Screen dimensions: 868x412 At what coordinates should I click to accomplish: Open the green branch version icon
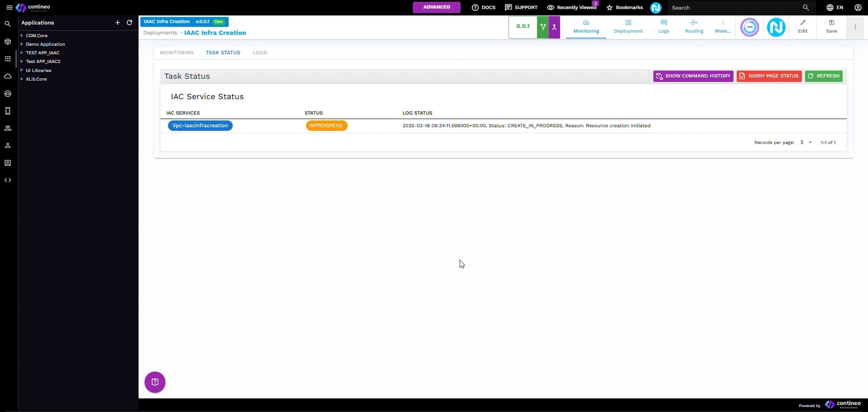coord(543,27)
